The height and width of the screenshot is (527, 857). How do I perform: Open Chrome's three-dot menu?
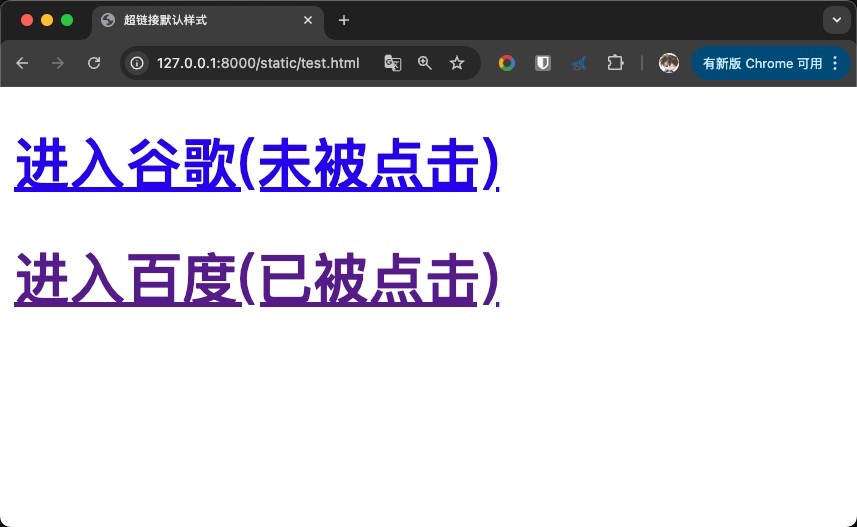pyautogui.click(x=835, y=63)
